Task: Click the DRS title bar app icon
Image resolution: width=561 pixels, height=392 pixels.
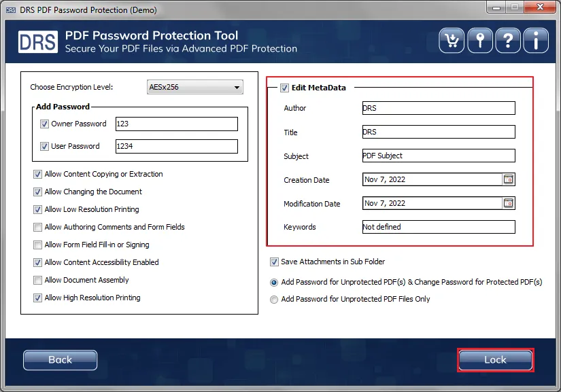Action: [x=11, y=10]
